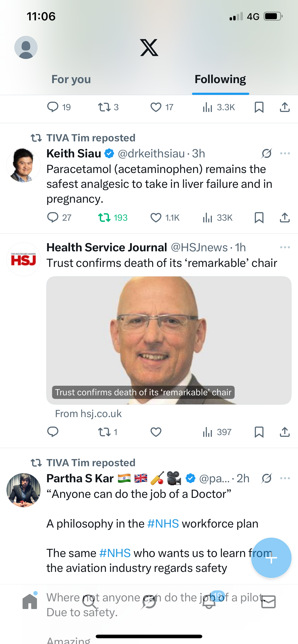
Task: Tap the compose new post button
Action: (x=271, y=558)
